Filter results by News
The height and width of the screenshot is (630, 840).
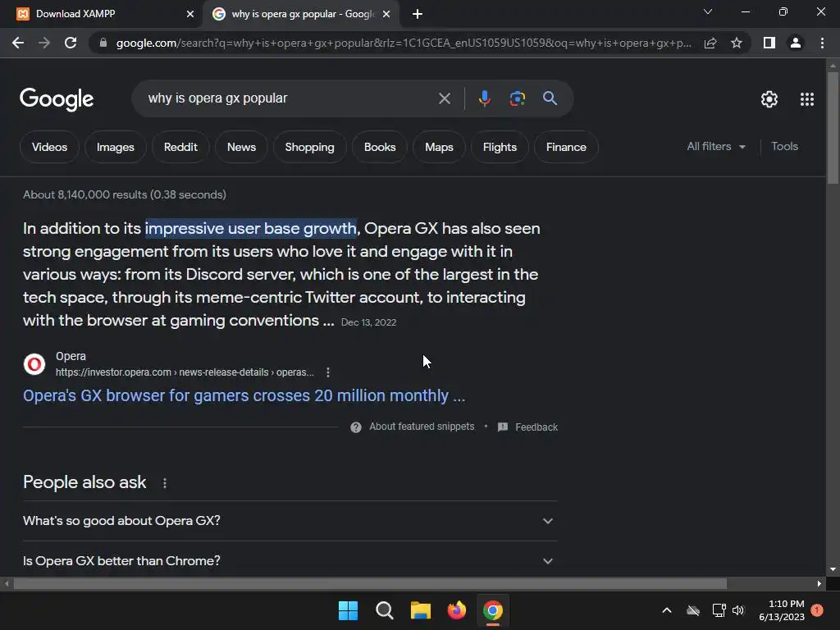(242, 147)
